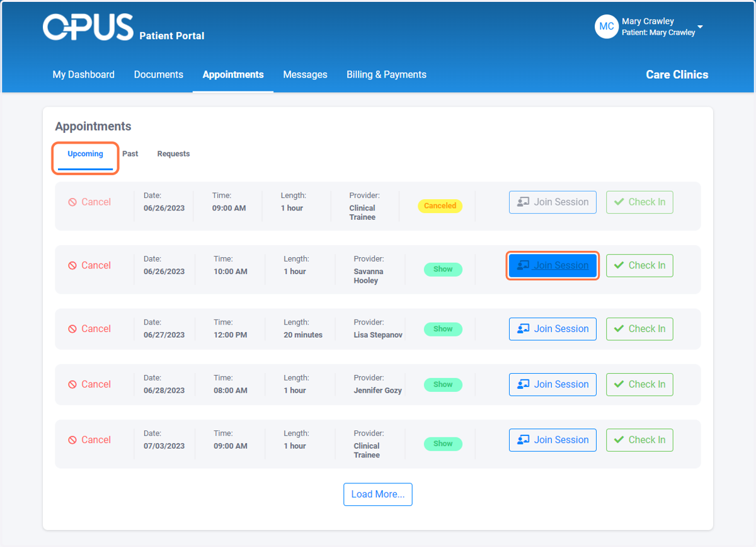The height and width of the screenshot is (547, 756).
Task: Join Session with Lisa Stepanov
Action: click(x=553, y=329)
